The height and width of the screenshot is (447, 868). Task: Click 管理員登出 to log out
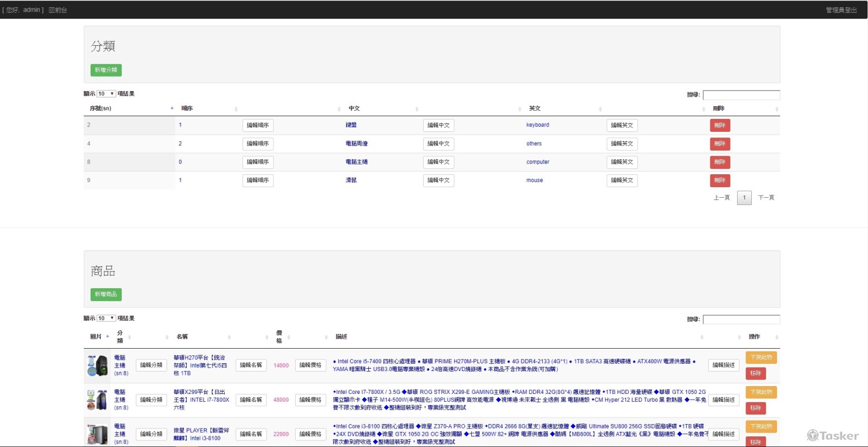841,10
